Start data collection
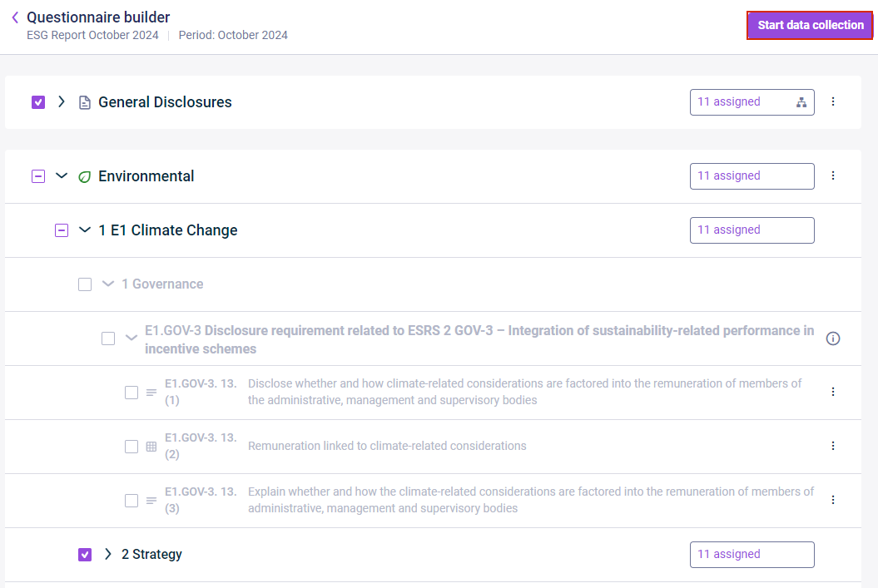The image size is (878, 588). pos(810,25)
